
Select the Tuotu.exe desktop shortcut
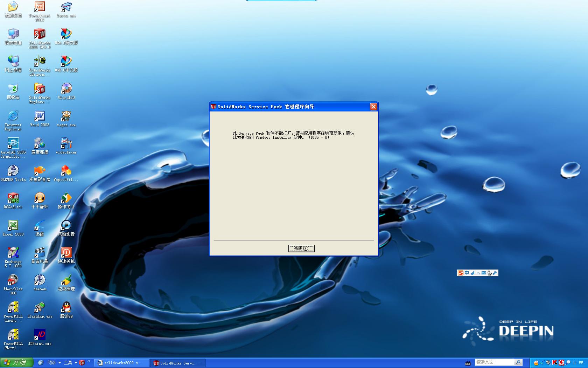pos(66,10)
